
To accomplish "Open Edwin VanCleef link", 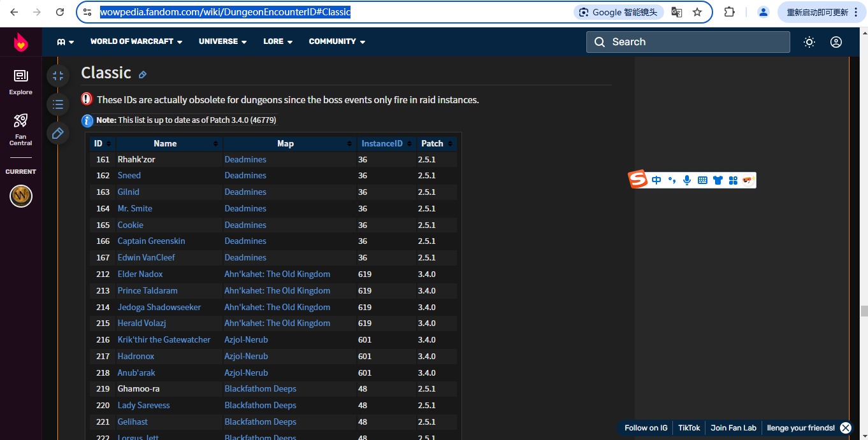I will (146, 258).
